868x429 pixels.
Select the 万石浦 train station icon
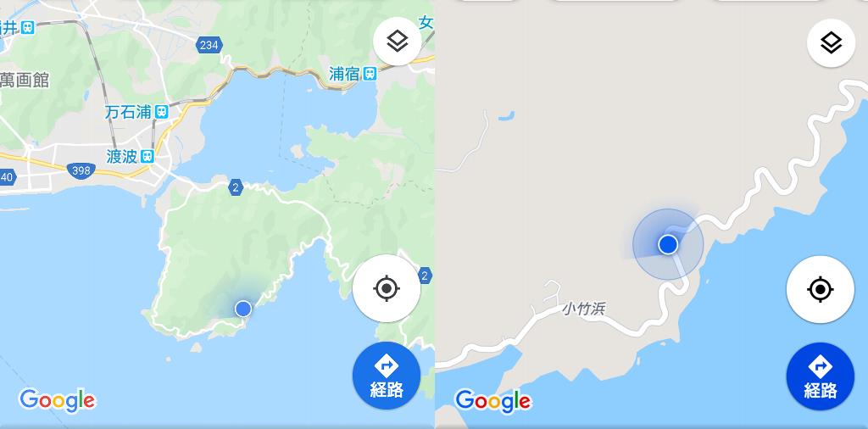pyautogui.click(x=162, y=112)
